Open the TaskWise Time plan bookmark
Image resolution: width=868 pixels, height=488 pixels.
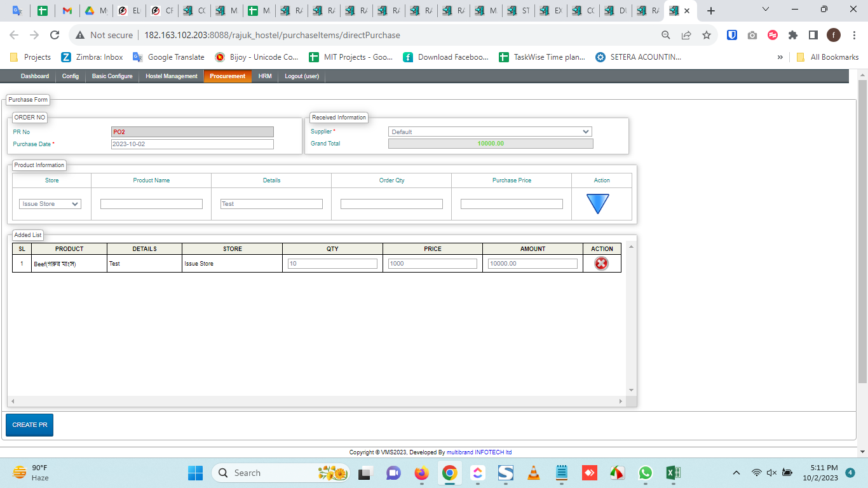tap(542, 57)
